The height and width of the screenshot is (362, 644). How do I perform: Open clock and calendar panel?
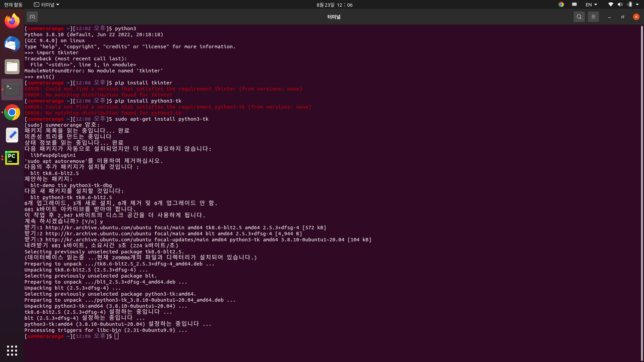click(334, 5)
